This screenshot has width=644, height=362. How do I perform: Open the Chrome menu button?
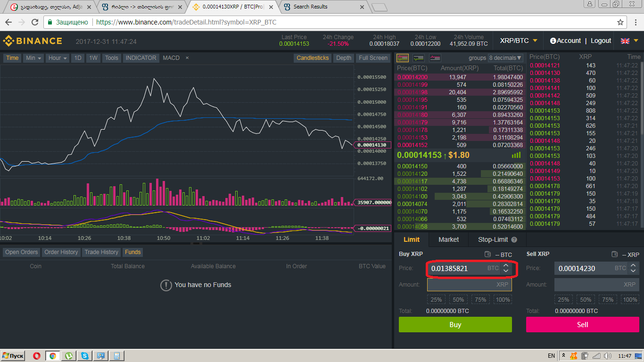coord(635,22)
